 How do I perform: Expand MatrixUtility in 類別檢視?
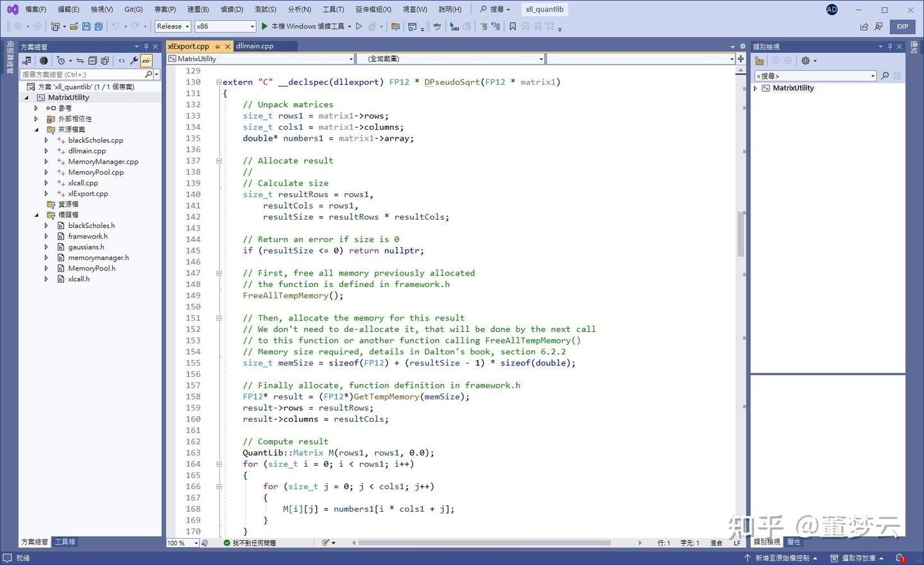[755, 88]
